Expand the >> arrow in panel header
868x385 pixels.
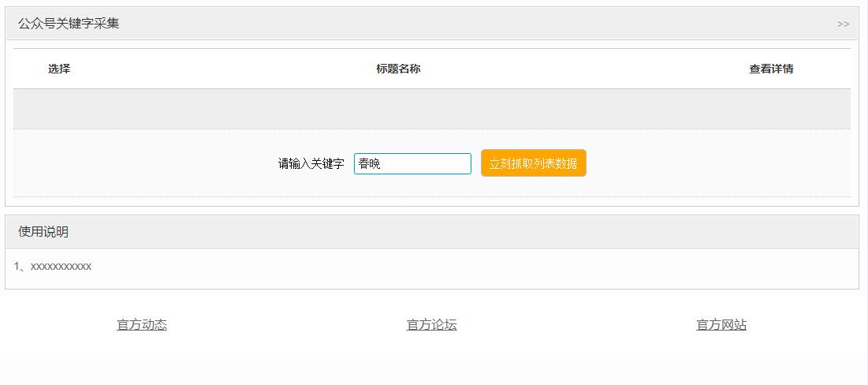(843, 24)
